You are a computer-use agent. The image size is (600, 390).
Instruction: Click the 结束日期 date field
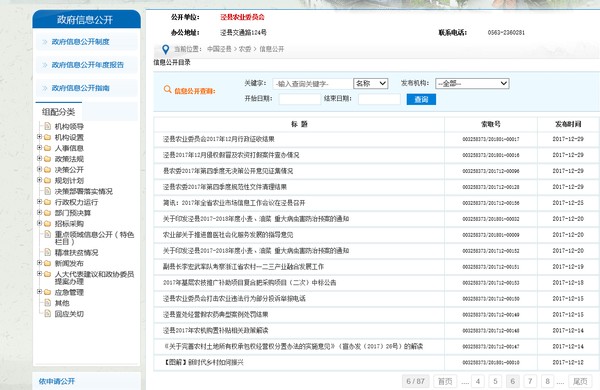coord(379,99)
